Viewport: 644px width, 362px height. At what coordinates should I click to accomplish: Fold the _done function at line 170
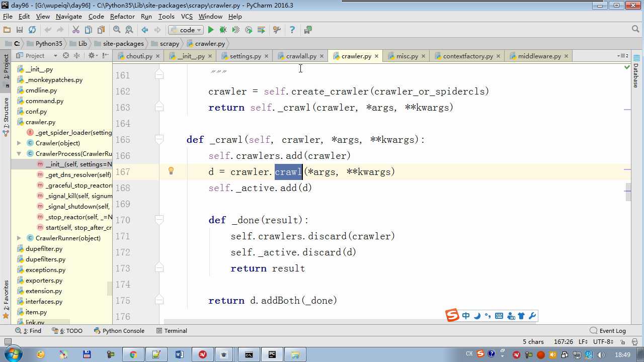tap(159, 220)
